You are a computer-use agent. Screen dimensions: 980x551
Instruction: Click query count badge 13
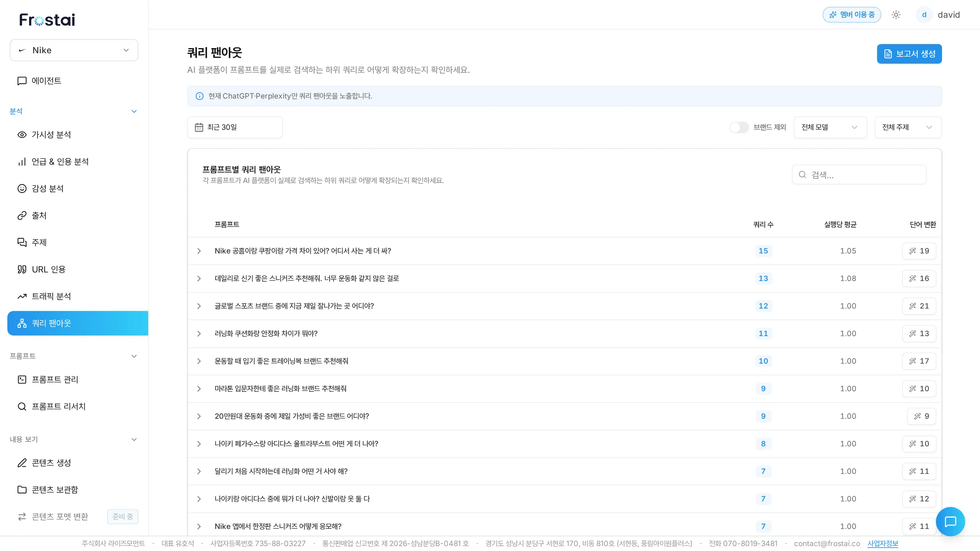pyautogui.click(x=763, y=278)
